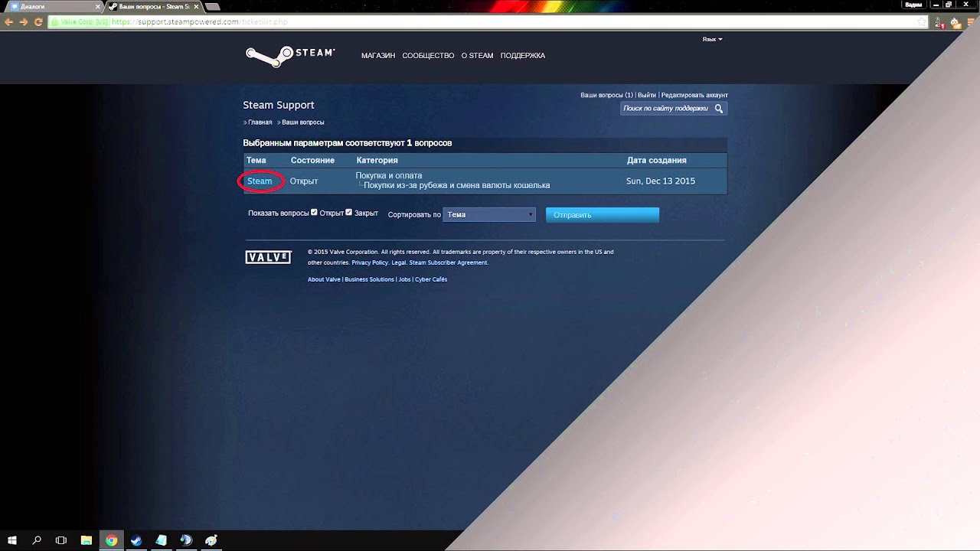Open the Privacy Policy link
This screenshot has height=551, width=980.
(370, 262)
